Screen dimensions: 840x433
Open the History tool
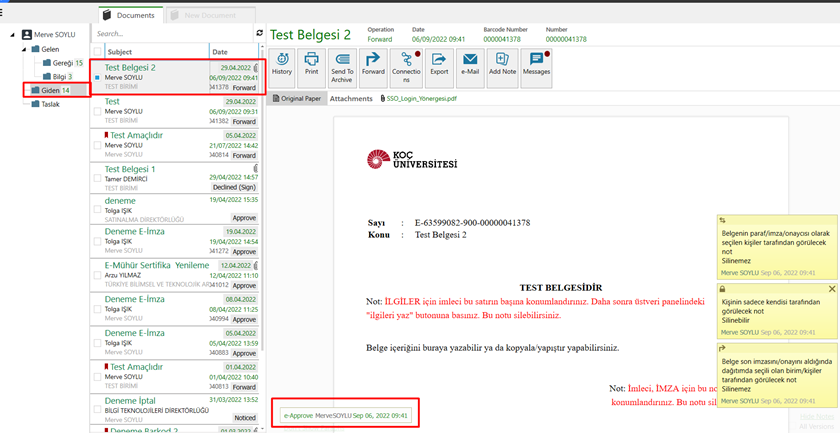281,65
